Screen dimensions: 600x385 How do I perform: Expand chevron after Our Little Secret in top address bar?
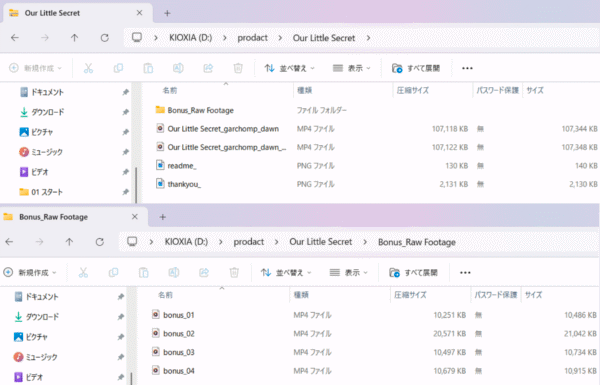point(368,38)
